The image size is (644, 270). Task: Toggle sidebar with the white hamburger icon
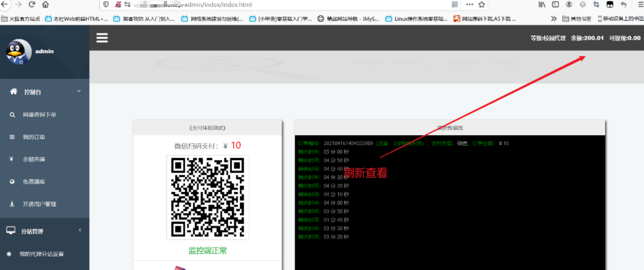[102, 38]
